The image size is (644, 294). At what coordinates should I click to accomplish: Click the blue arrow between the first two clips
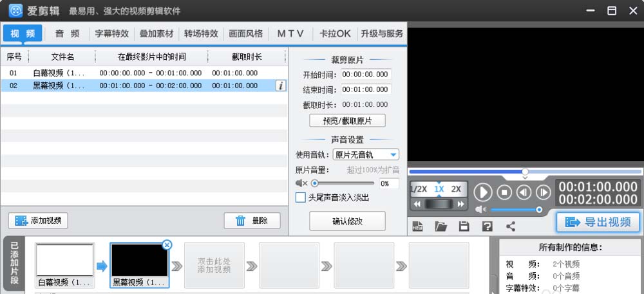coord(102,266)
